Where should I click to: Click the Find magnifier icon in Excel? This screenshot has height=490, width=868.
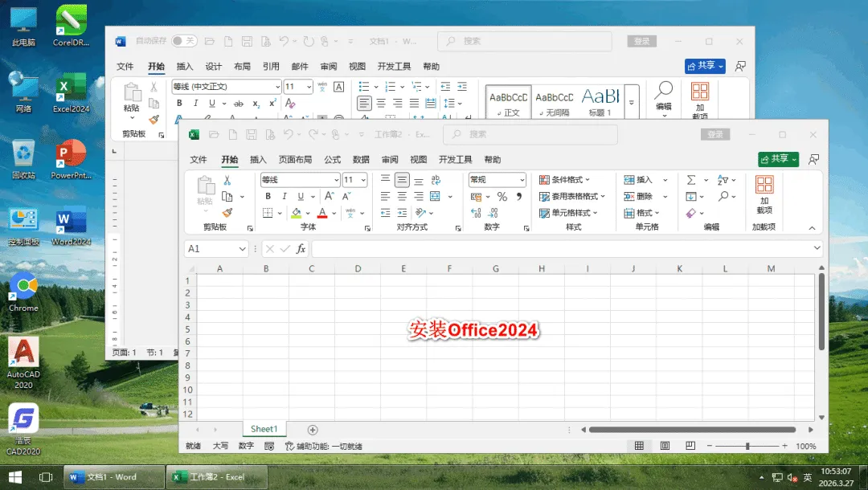coord(723,196)
